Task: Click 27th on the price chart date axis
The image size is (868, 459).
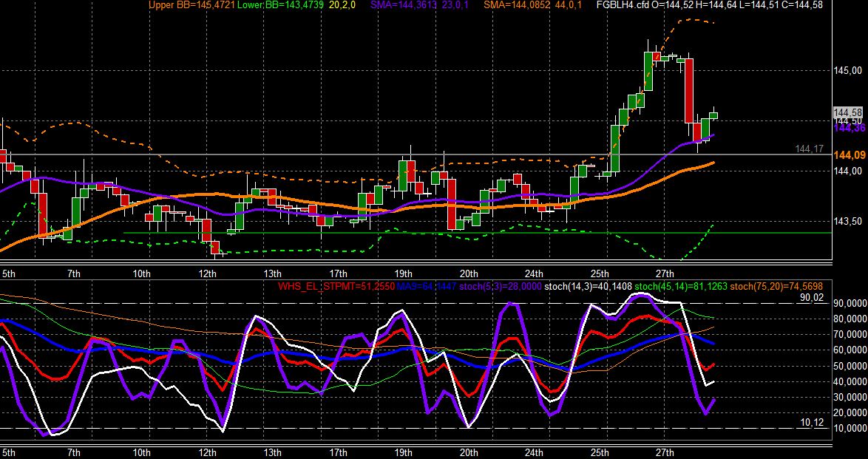Action: coord(665,274)
